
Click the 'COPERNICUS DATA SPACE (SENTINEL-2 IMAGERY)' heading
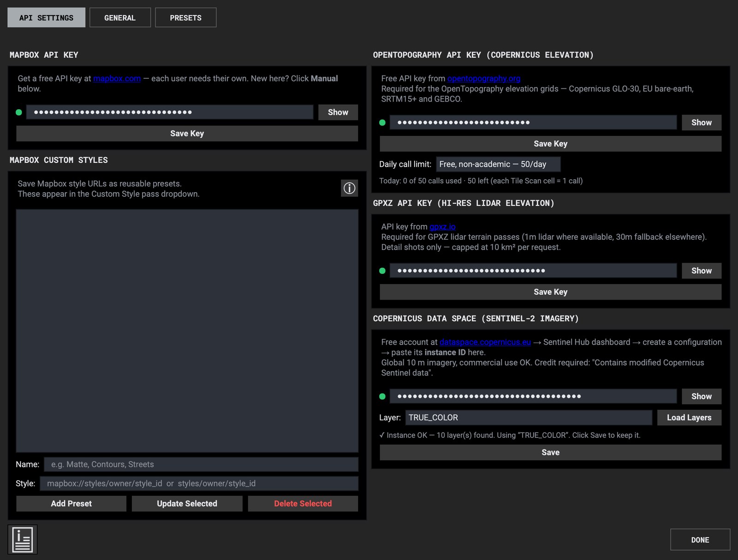pos(476,319)
